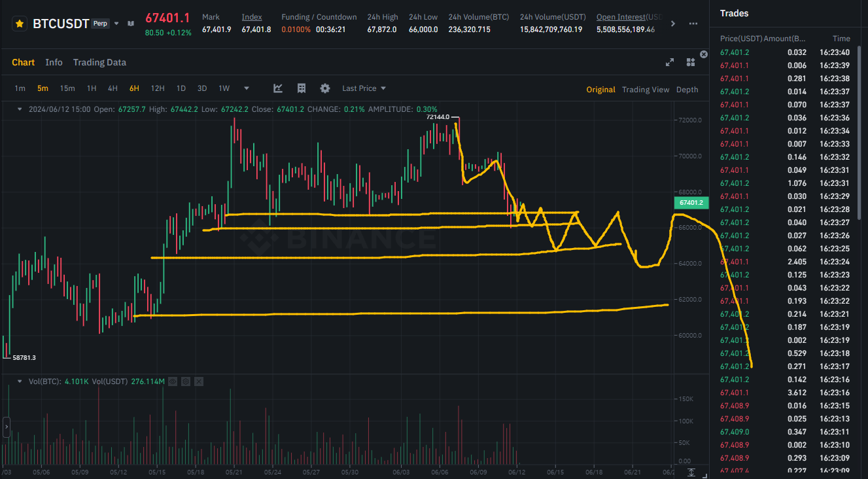Select the 6H timeframe
The image size is (868, 479).
[x=134, y=88]
